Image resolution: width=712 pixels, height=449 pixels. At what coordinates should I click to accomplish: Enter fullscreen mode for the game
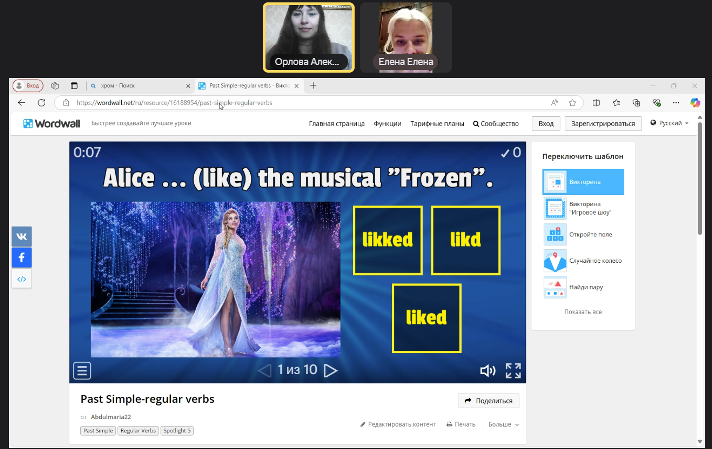click(513, 370)
